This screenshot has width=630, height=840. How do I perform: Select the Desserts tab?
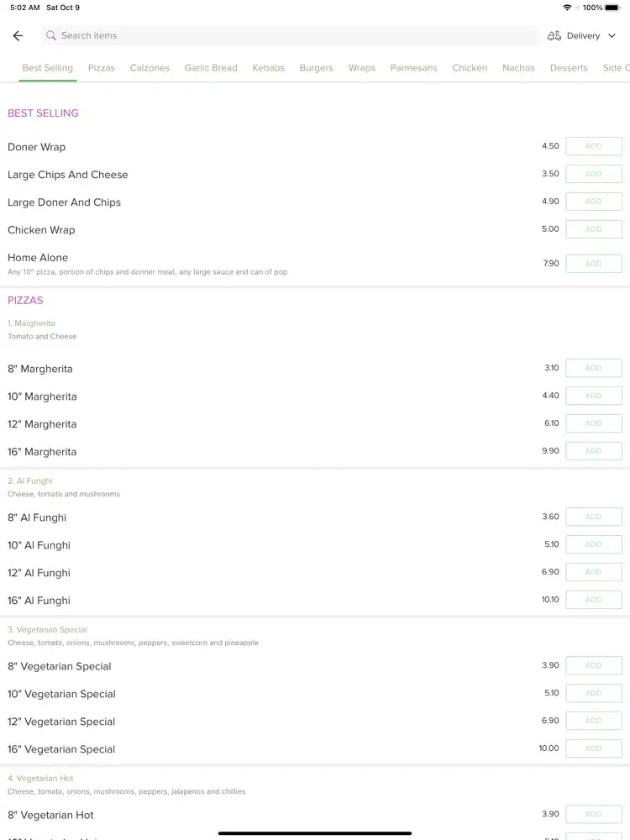[569, 68]
